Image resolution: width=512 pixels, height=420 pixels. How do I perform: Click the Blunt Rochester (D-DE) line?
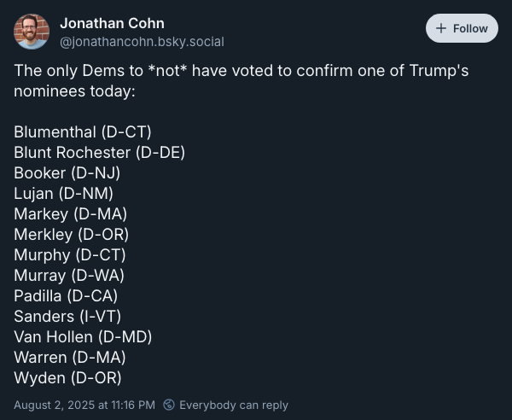(x=99, y=153)
